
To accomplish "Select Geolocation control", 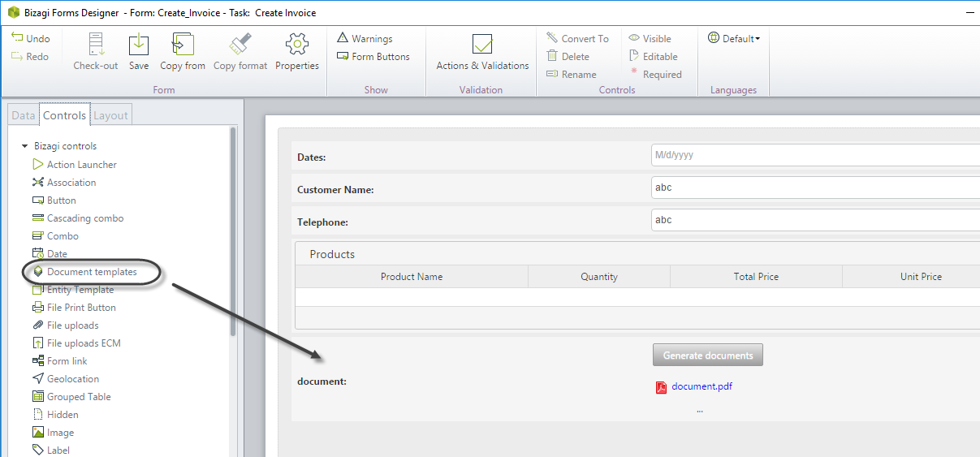I will [65, 378].
